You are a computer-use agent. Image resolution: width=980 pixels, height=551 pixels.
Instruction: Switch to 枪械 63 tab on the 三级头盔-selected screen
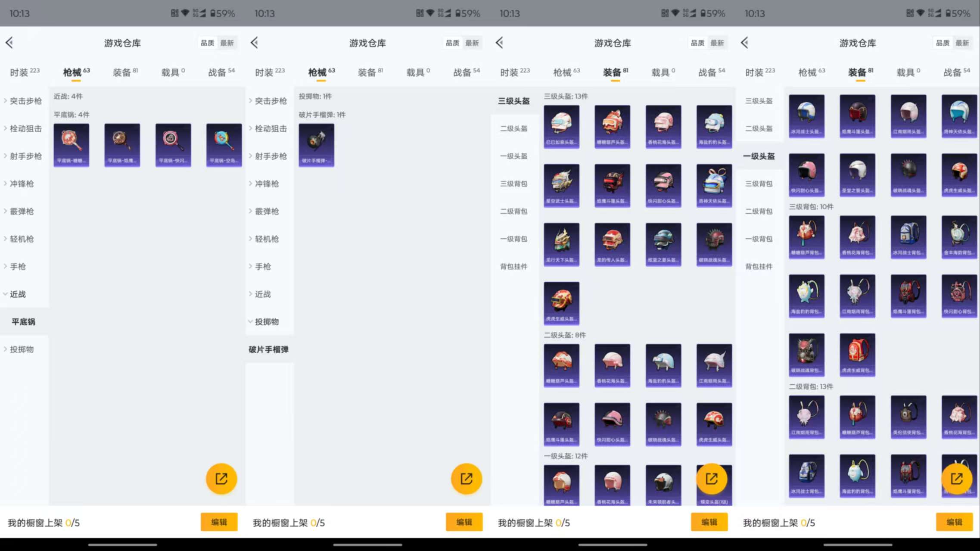(x=566, y=72)
